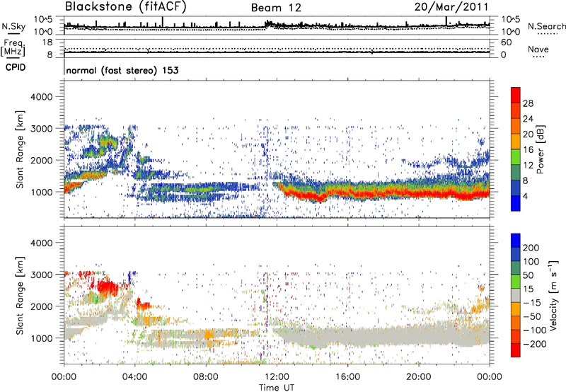Pick the gray −15 to 15 velocity swatch

click(x=516, y=295)
